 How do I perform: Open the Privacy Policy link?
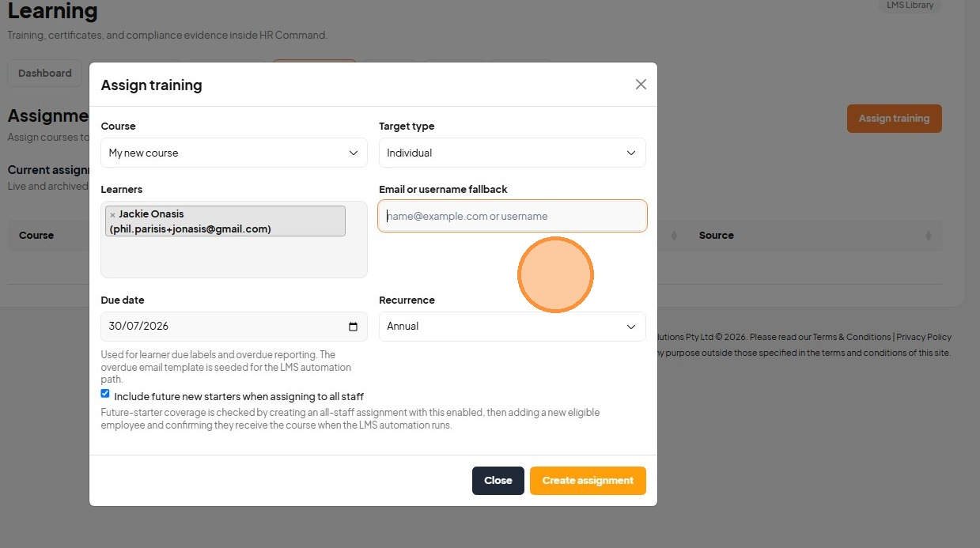924,337
